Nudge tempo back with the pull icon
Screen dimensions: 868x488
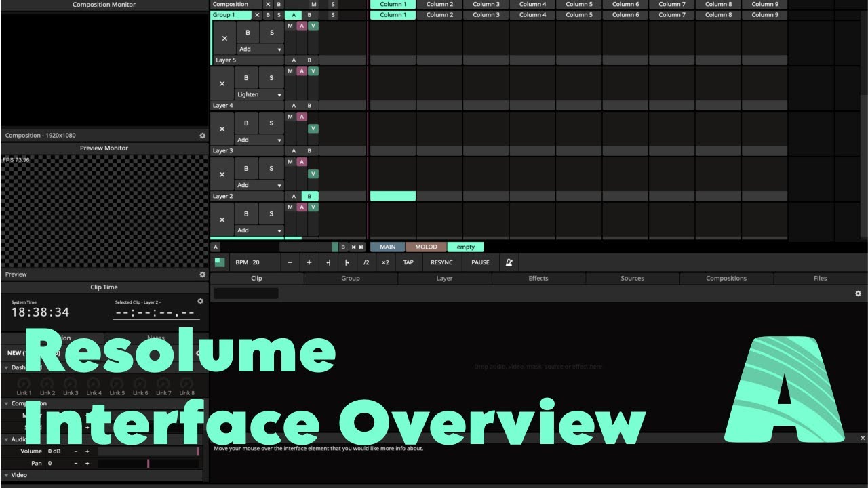click(x=328, y=262)
